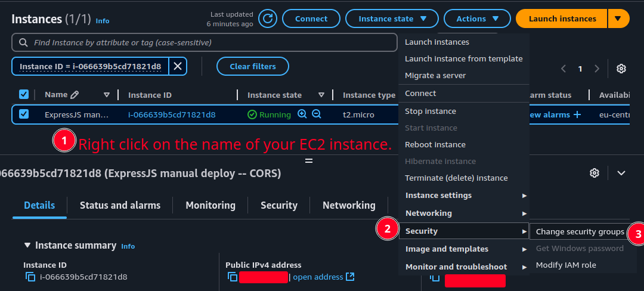Expand Monitor and troubleshoot submenu
644x291 pixels.
tap(464, 267)
